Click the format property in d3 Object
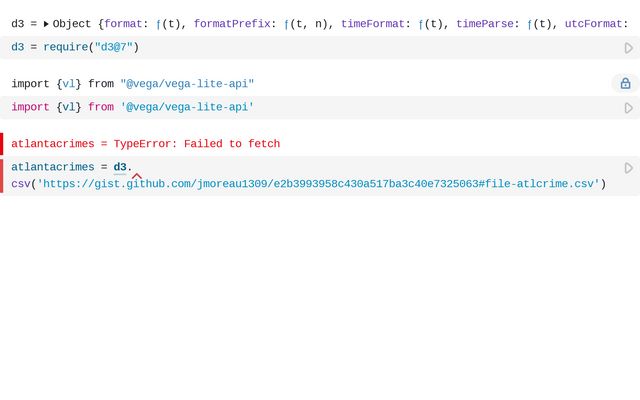Image resolution: width=640 pixels, height=400 pixels. (x=123, y=24)
